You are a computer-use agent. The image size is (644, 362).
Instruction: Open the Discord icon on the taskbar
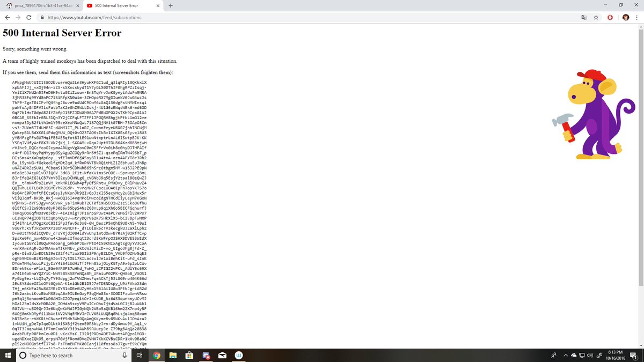tap(207, 355)
